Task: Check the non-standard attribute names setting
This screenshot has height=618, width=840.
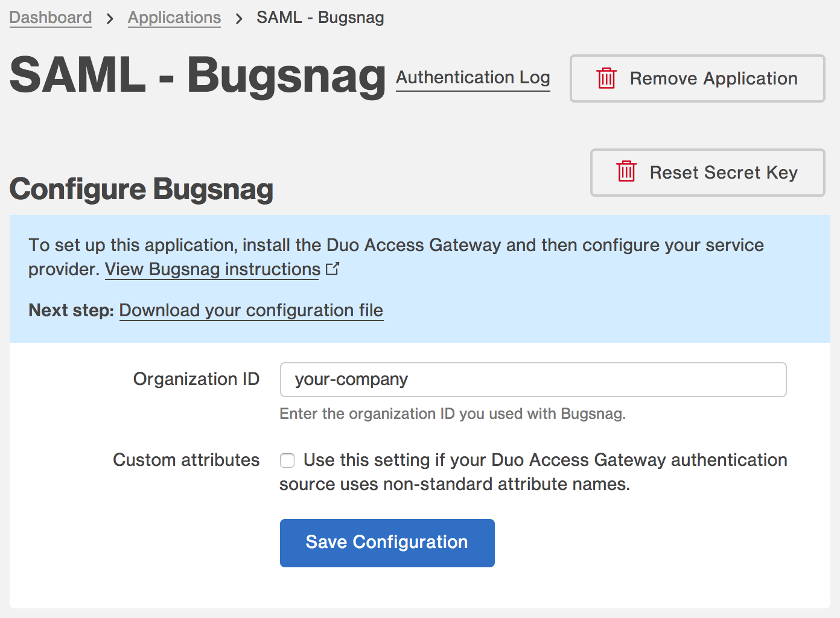Action: click(287, 460)
